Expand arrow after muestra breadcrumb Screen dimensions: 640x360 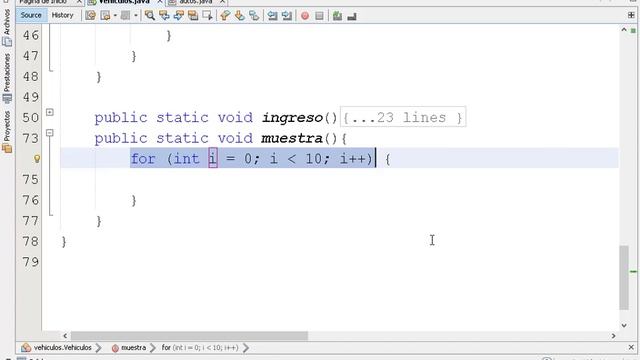click(153, 348)
